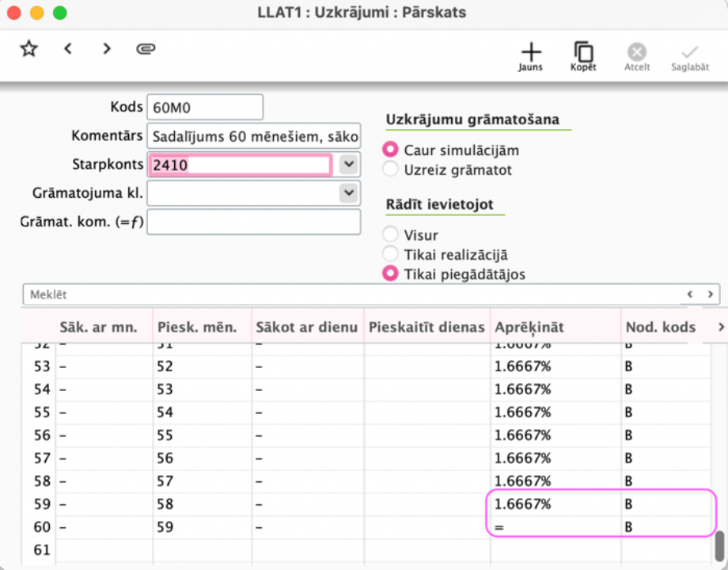Click Aprēķināt cell in row 58
Viewport: 728px width, 570px height.
tap(555, 481)
